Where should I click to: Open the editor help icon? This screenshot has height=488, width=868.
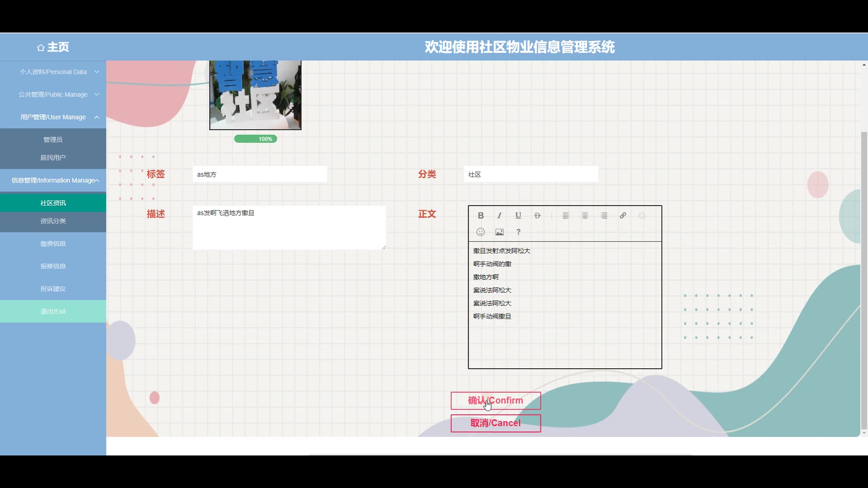coord(518,232)
